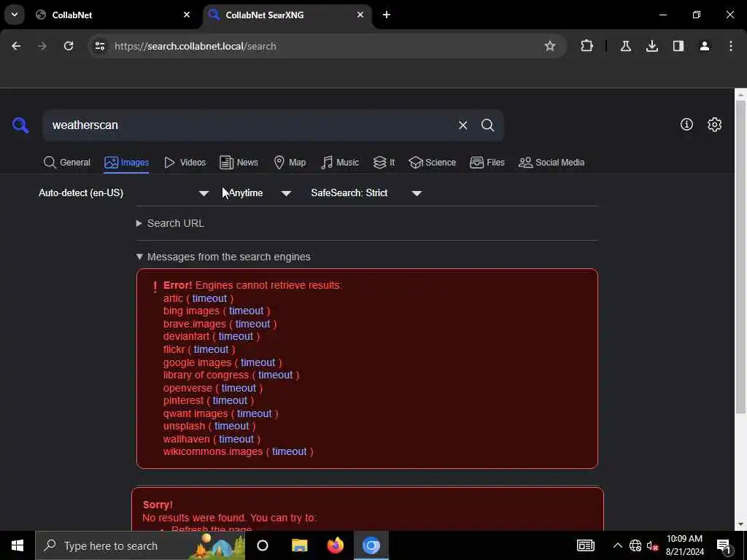Select the News search category

pos(239,163)
